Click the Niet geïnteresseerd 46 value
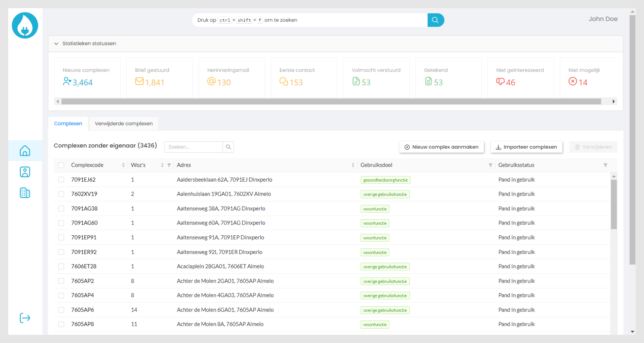Screen dimensions: 644x343 tap(511, 82)
